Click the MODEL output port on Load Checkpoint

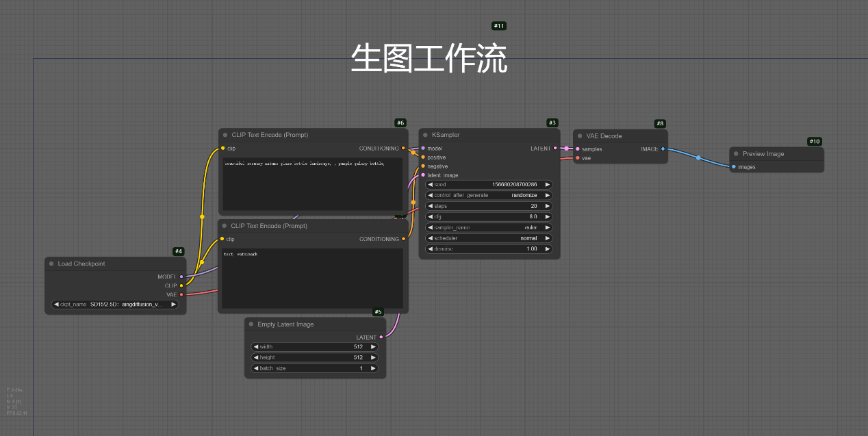[181, 277]
